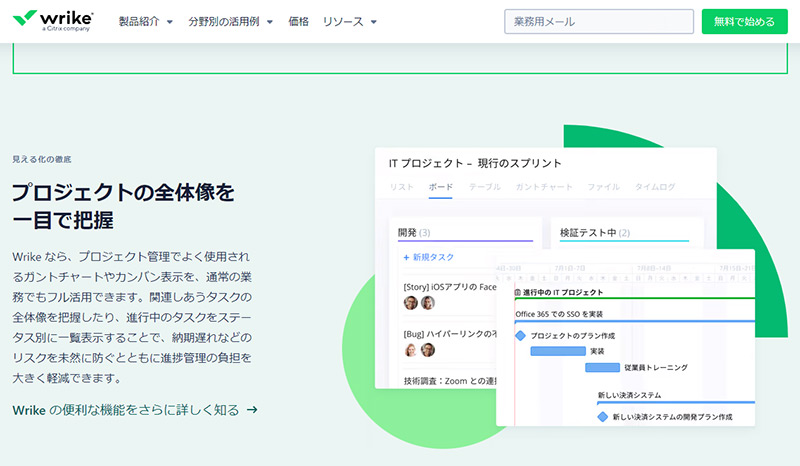Open the 製品紹介 dropdown menu

pos(146,21)
